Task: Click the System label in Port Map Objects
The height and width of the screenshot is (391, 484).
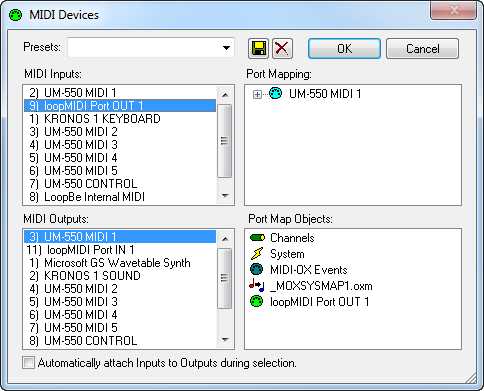Action: 287,254
